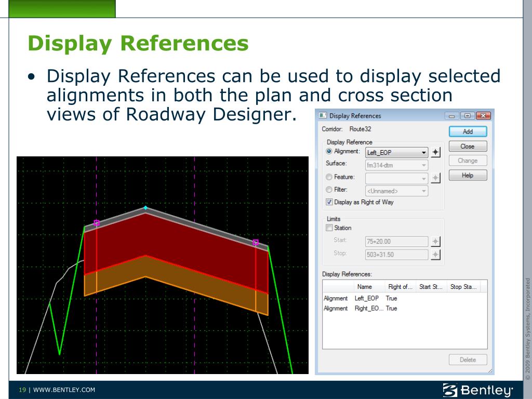Image resolution: width=532 pixels, height=399 pixels.
Task: Select the Right_EO... row in Display References list
Action: click(405, 309)
